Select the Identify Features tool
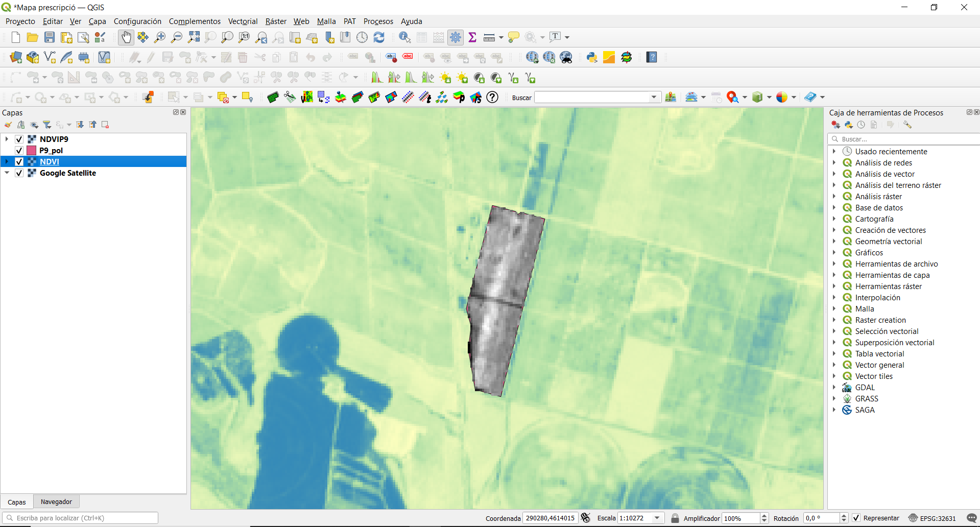980x527 pixels. 405,37
